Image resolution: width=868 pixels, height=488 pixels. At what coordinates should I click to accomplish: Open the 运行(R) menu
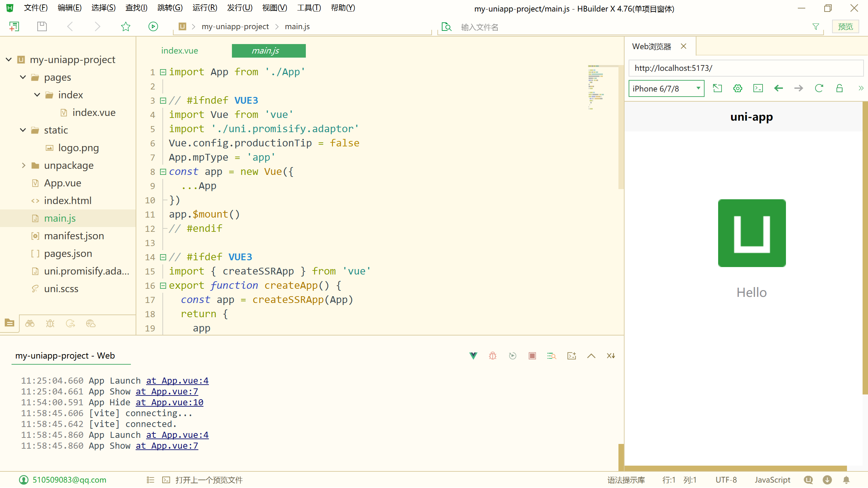pos(204,8)
